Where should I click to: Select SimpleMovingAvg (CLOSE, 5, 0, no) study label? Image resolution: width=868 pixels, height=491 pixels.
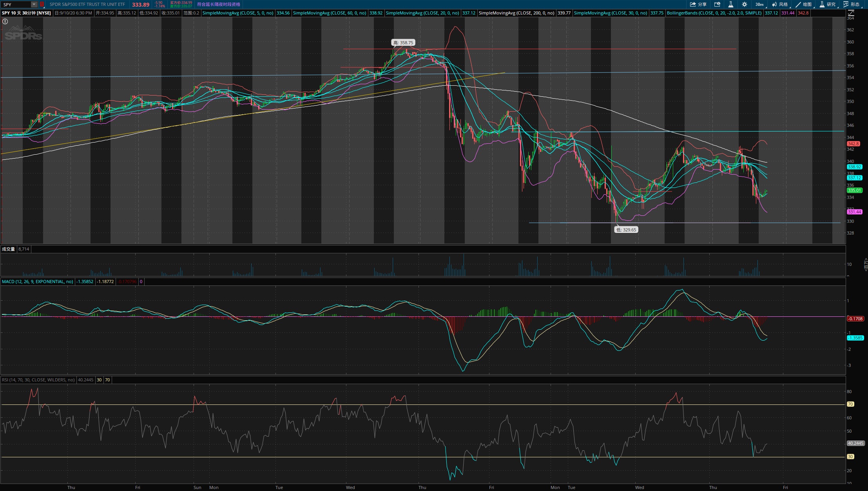click(x=238, y=13)
